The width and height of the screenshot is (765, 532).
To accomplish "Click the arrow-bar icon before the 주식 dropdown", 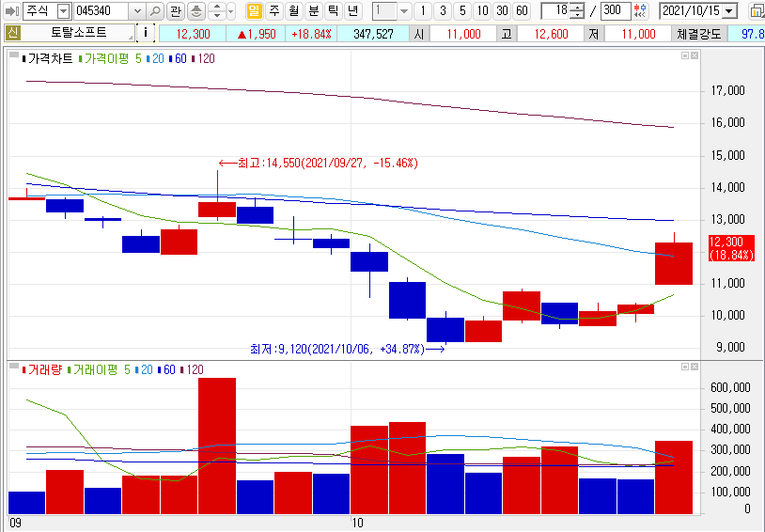I will click(11, 10).
